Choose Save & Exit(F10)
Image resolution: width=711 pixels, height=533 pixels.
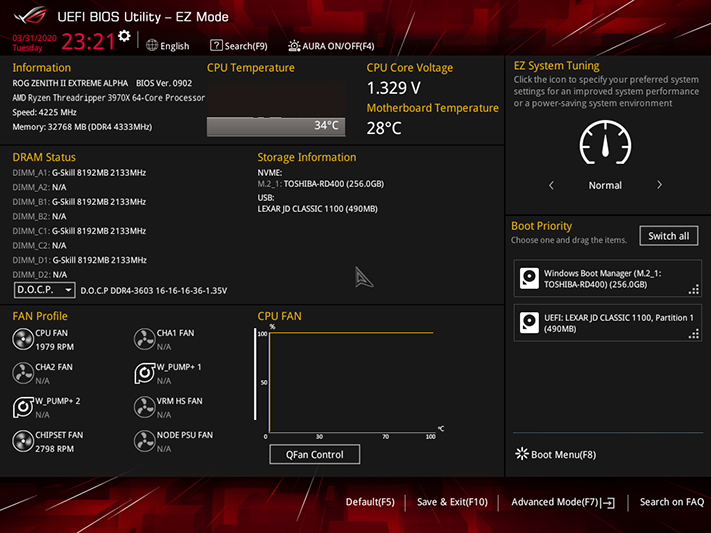coord(452,502)
